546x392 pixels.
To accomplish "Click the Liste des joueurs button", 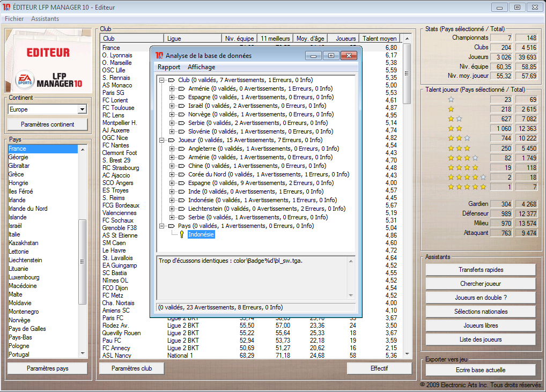I will click(481, 339).
